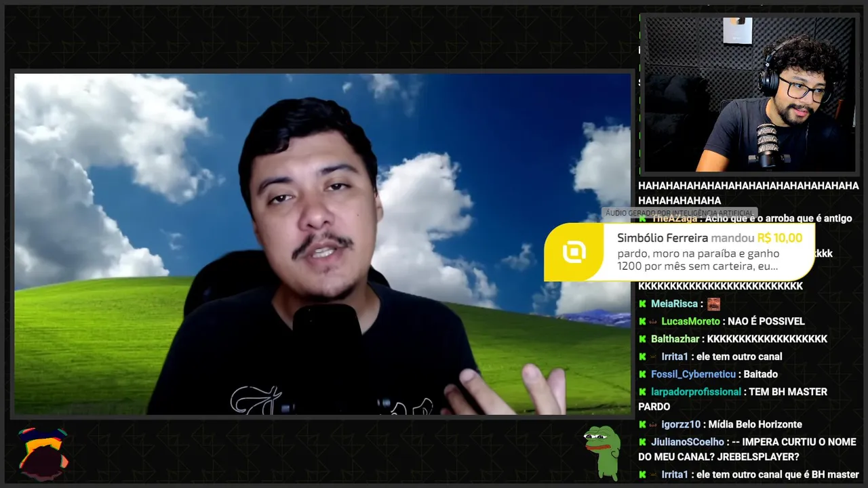This screenshot has width=868, height=488.
Task: Click the donation text 'pardo, moro na paraíba'
Action: (697, 260)
